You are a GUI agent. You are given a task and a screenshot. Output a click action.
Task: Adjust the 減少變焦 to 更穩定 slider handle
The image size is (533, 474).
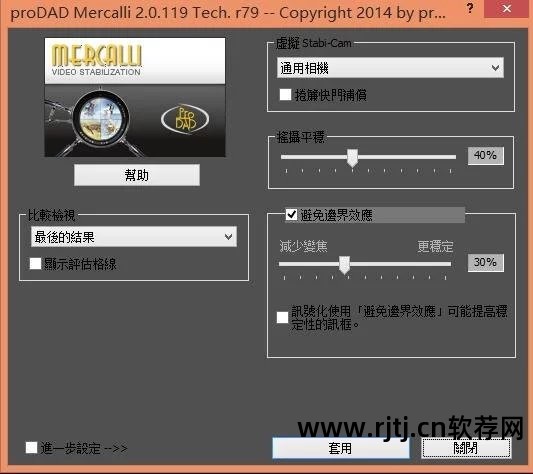click(344, 265)
